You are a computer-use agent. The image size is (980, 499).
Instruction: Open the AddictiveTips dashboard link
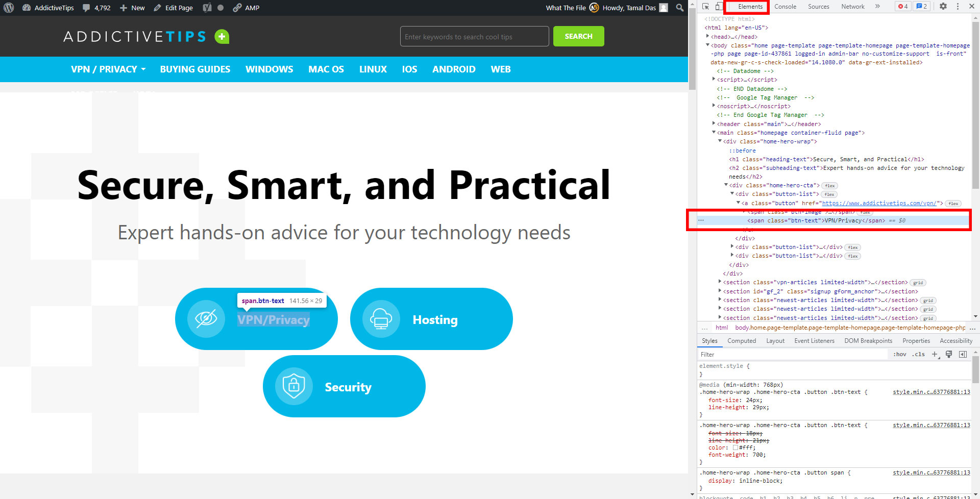48,8
